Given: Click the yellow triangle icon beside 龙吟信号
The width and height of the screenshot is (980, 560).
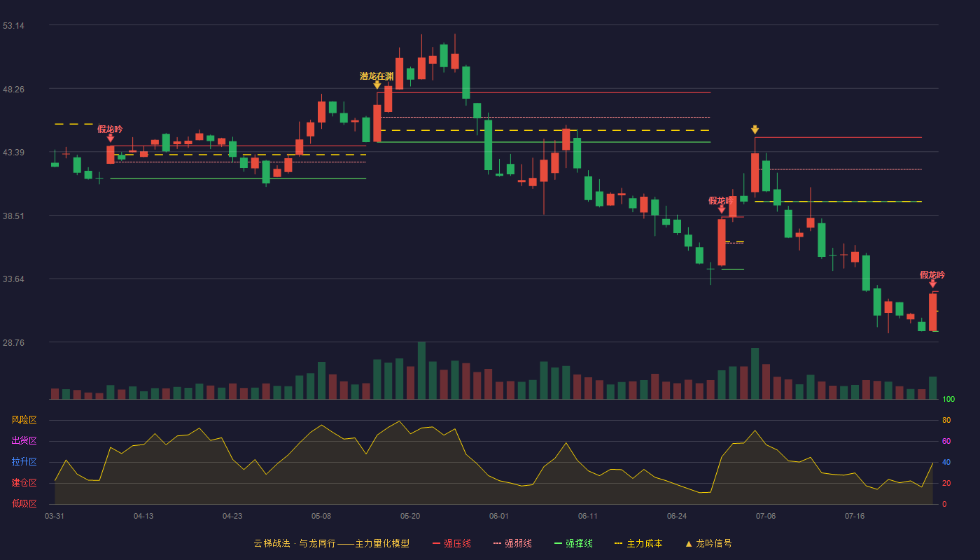Looking at the screenshot, I should (x=689, y=543).
